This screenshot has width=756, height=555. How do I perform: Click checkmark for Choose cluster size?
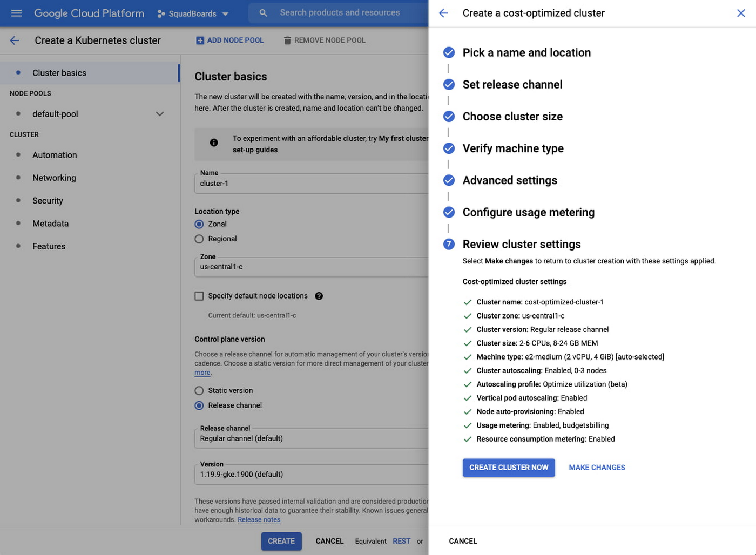449,116
